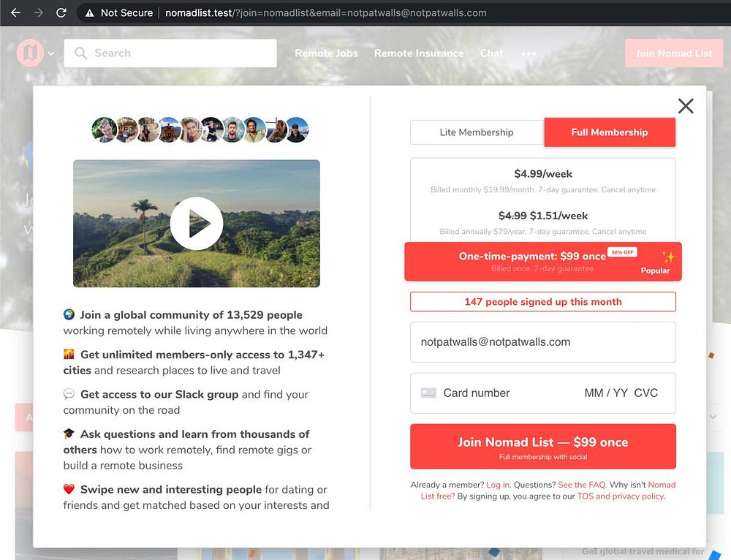Expand the dropdown arrow beside the logo
The height and width of the screenshot is (560, 731).
(51, 53)
